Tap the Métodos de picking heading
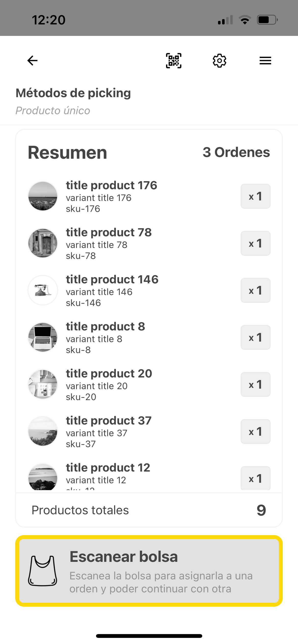 tap(73, 93)
